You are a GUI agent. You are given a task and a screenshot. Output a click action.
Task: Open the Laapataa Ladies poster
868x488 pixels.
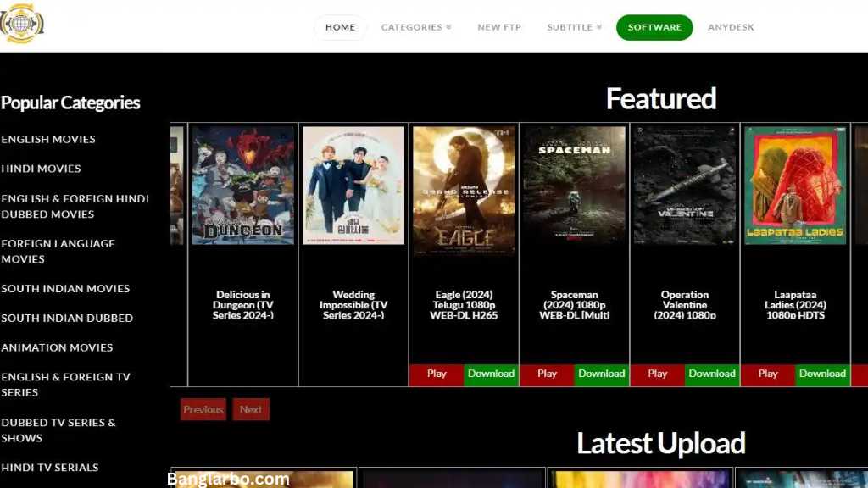[795, 186]
